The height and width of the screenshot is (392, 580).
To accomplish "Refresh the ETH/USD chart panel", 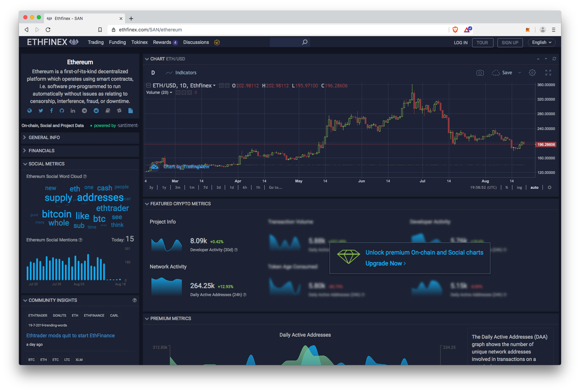I will (554, 59).
